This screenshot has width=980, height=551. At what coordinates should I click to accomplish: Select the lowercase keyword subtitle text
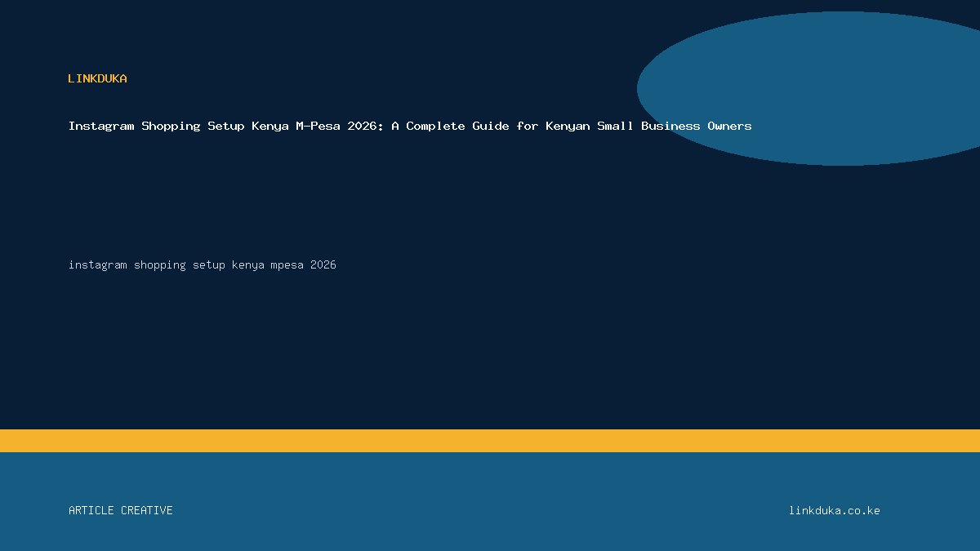pyautogui.click(x=203, y=265)
